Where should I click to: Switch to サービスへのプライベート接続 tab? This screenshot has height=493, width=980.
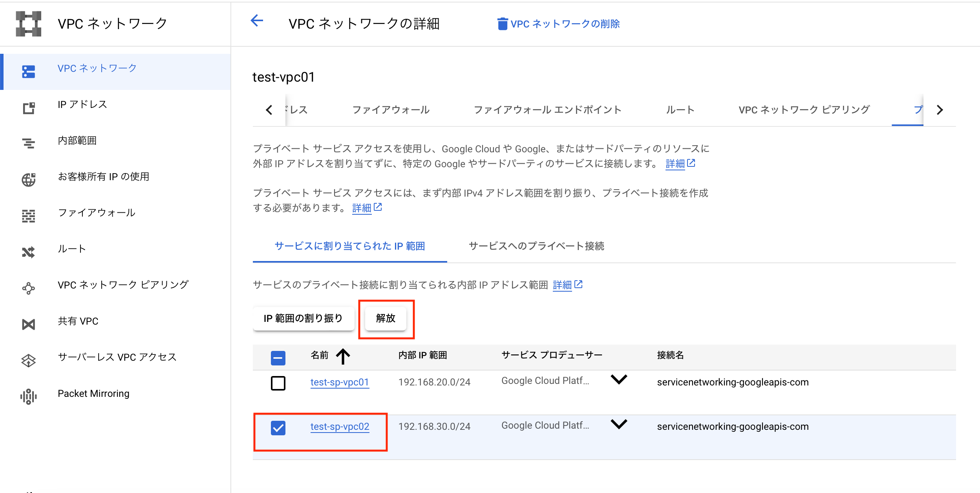[536, 246]
